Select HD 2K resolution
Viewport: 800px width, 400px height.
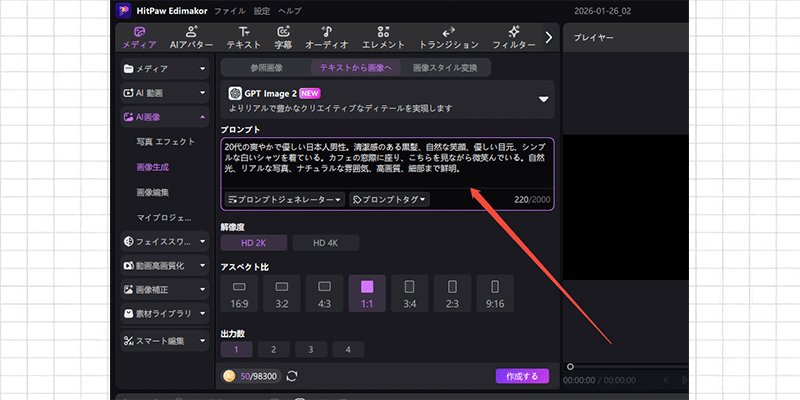[x=254, y=243]
